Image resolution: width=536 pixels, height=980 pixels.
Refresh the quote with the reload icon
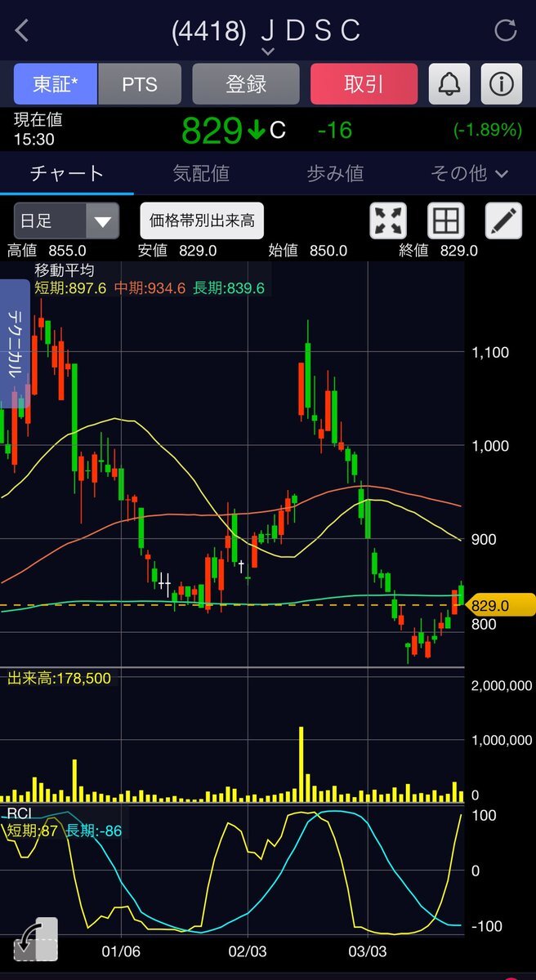click(506, 31)
